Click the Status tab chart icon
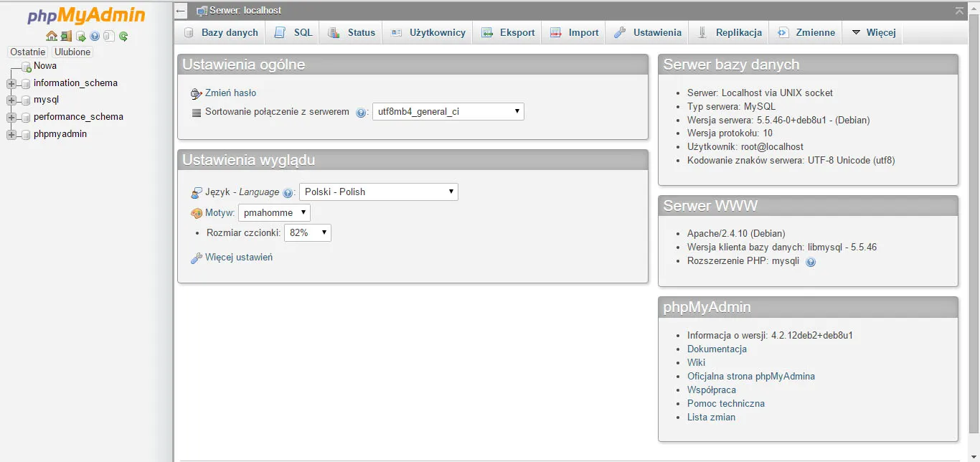Screen dimensions: 980x462 click(x=334, y=32)
